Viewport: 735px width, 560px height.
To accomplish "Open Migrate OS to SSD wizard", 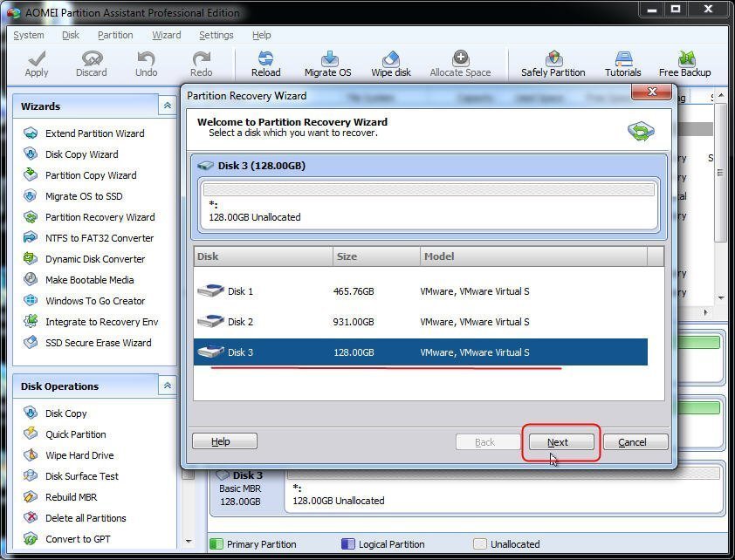I will coord(73,196).
